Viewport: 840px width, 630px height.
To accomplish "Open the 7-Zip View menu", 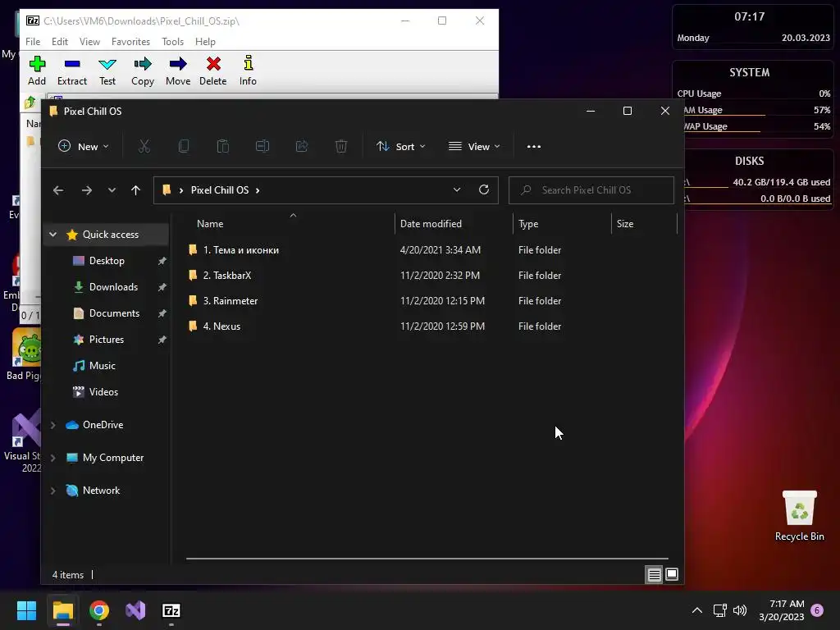I will coord(89,41).
